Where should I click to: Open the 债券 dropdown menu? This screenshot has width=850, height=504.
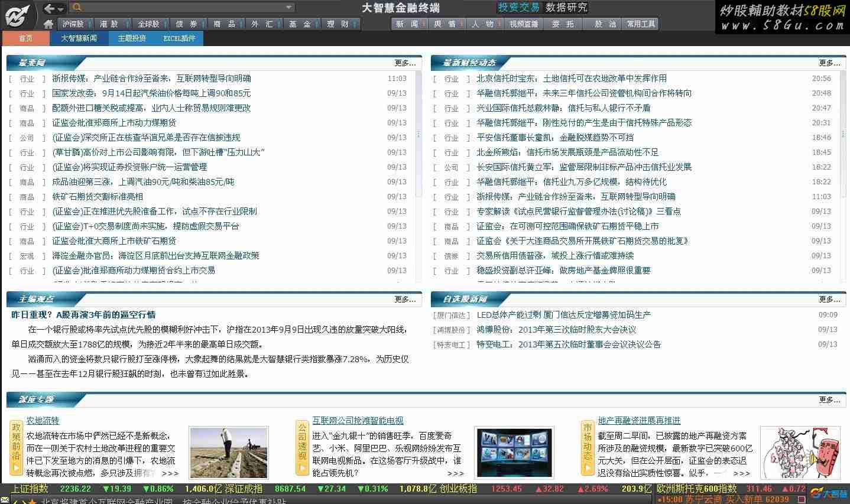(x=189, y=24)
